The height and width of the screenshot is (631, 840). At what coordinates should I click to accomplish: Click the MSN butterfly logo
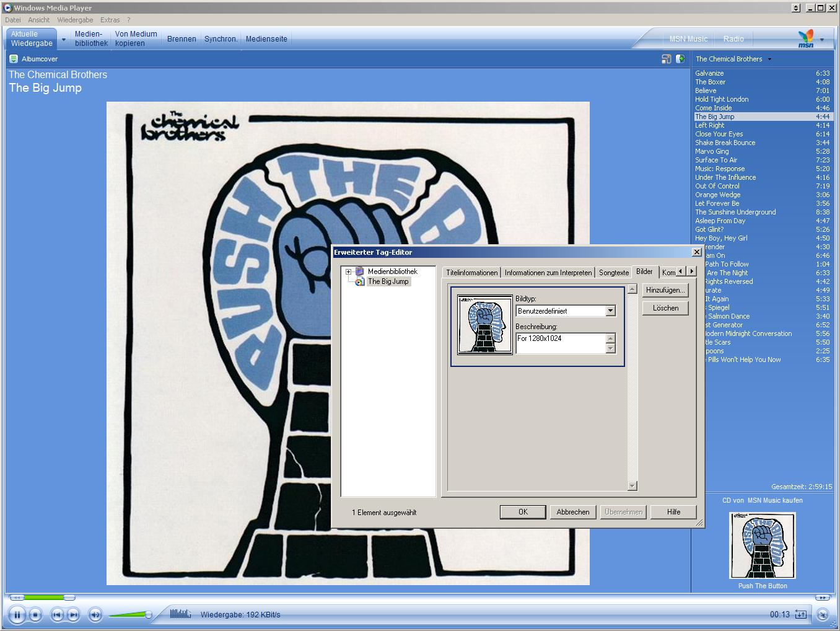click(806, 38)
